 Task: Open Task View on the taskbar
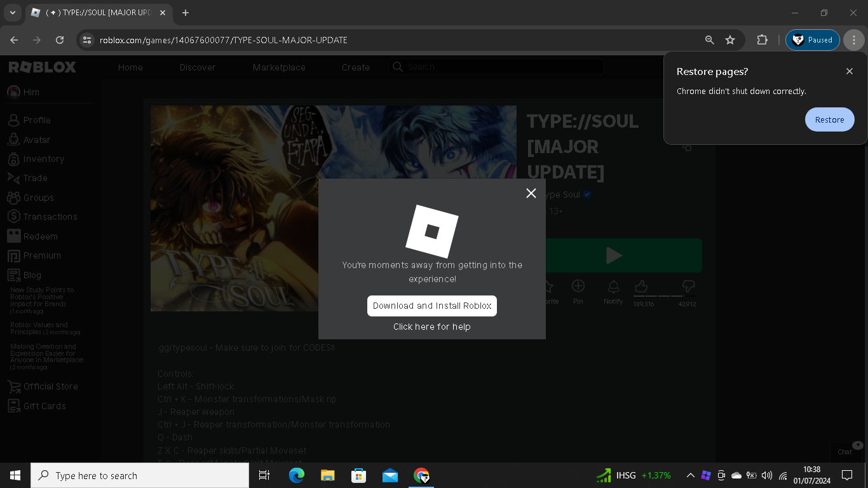click(264, 475)
